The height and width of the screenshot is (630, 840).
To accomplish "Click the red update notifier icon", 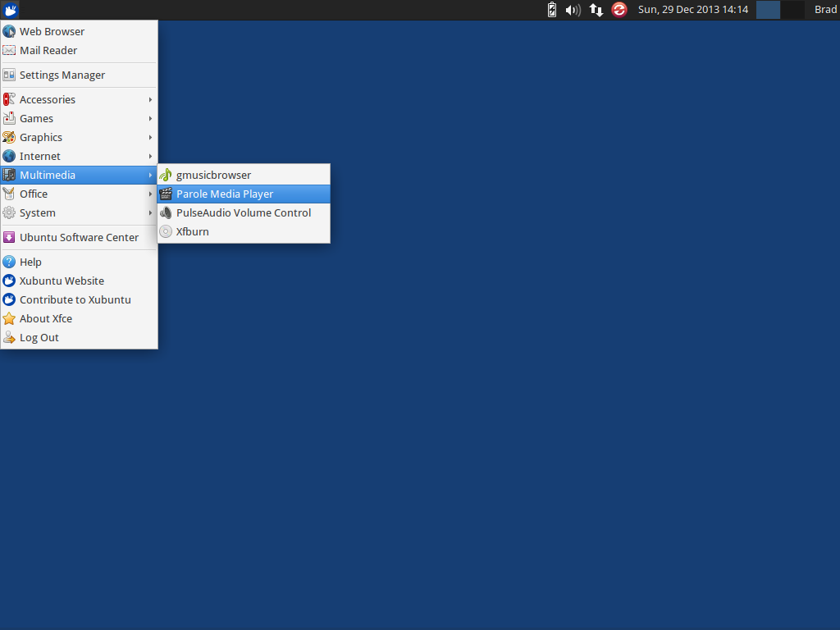I will coord(619,10).
